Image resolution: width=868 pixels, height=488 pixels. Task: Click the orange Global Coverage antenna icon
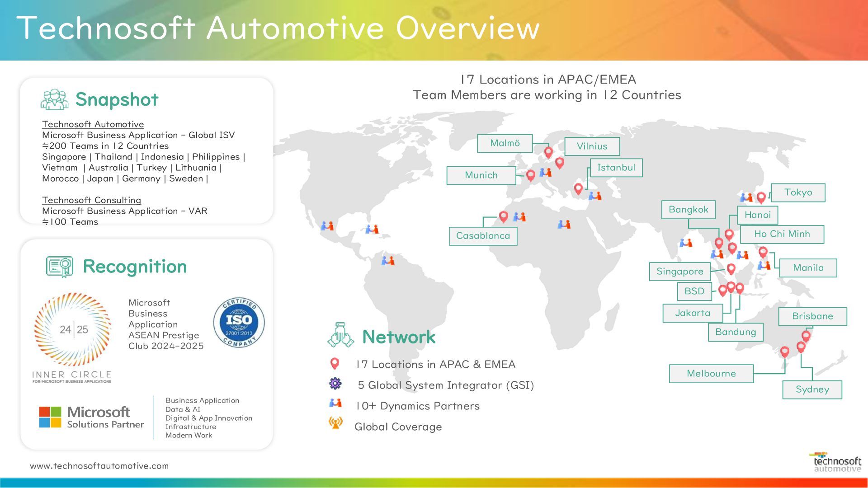click(335, 423)
